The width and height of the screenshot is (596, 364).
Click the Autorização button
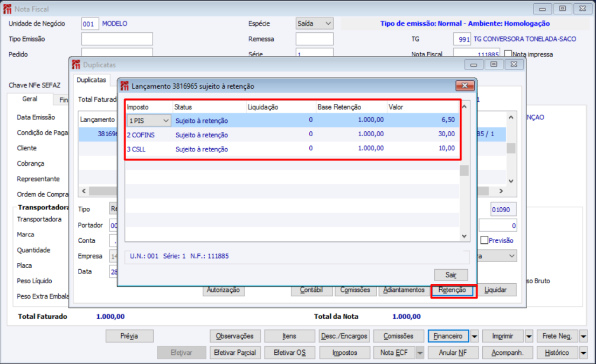pos(223,290)
